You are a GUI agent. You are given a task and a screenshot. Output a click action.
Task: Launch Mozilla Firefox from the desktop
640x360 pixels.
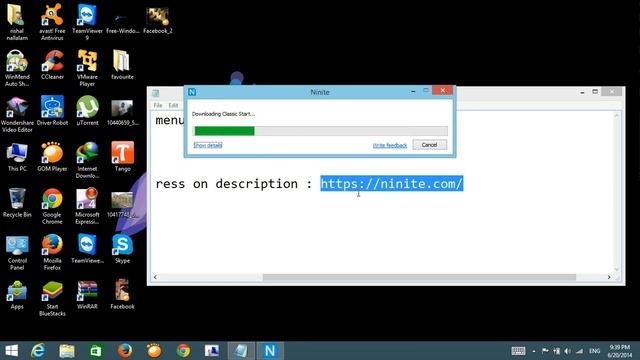(x=52, y=253)
